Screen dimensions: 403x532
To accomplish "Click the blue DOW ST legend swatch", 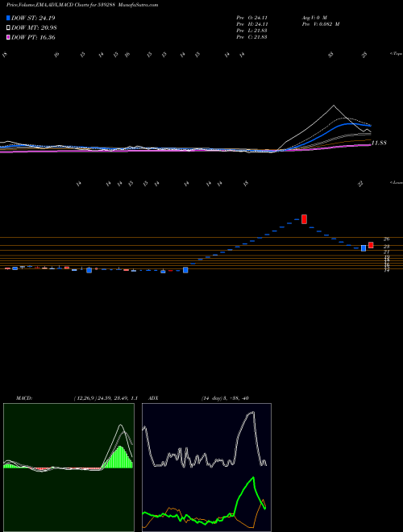I will (x=8, y=18).
